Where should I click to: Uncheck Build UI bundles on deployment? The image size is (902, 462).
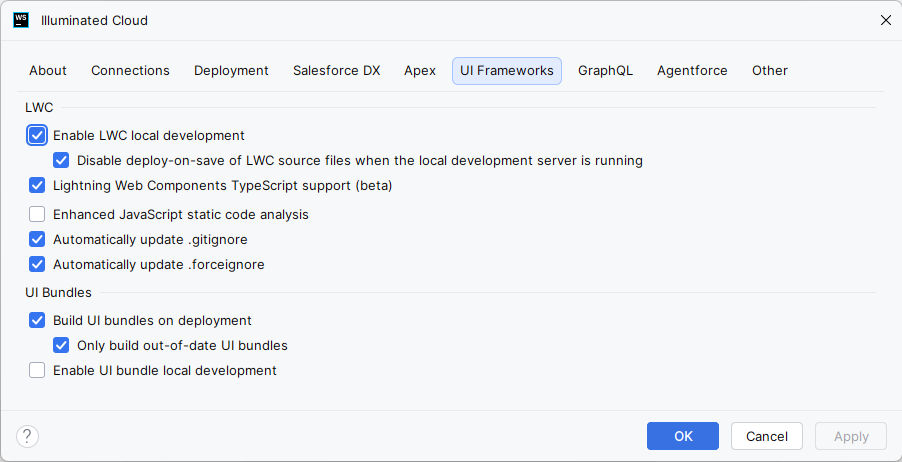[37, 320]
